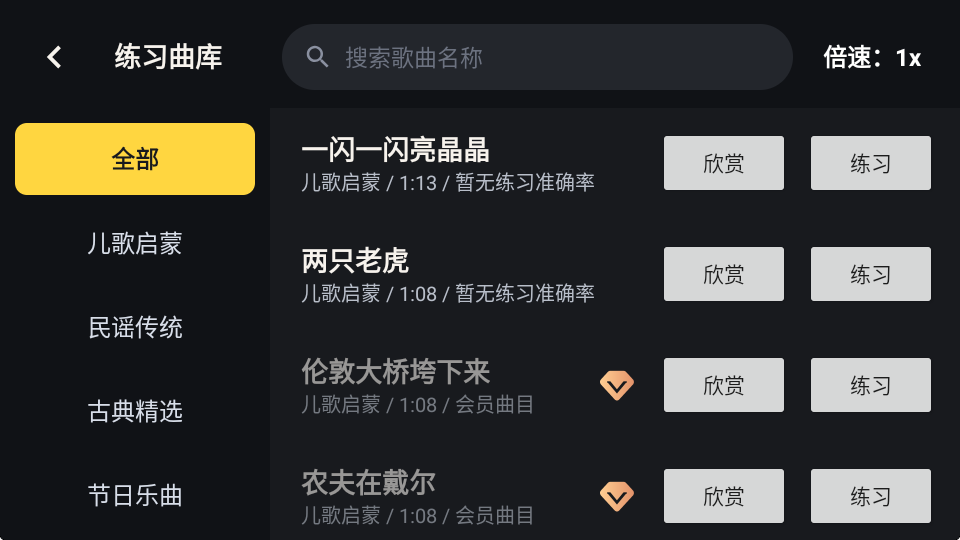This screenshot has width=960, height=540.
Task: Select the song title 两只老虎
Action: [x=355, y=261]
